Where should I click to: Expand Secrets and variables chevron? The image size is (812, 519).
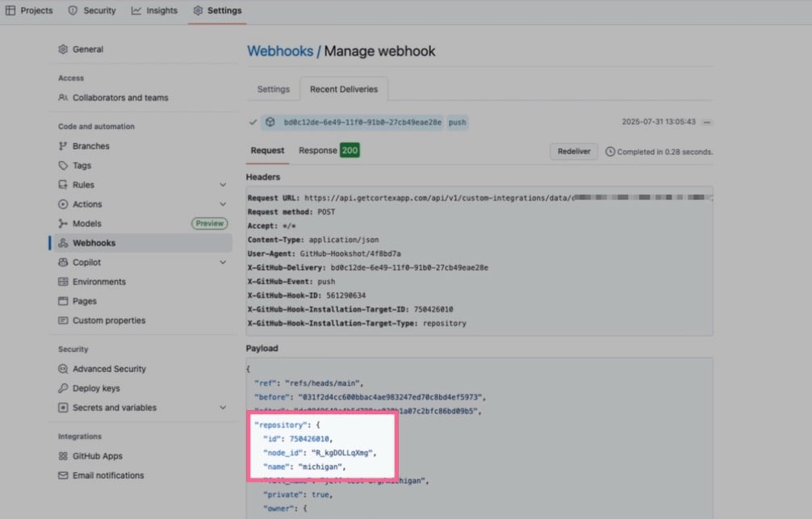coord(223,408)
